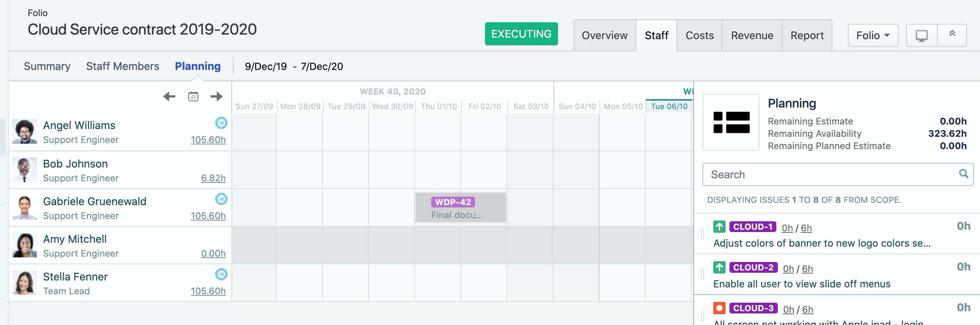Click Stella Fenner's blue task list icon

tap(221, 274)
